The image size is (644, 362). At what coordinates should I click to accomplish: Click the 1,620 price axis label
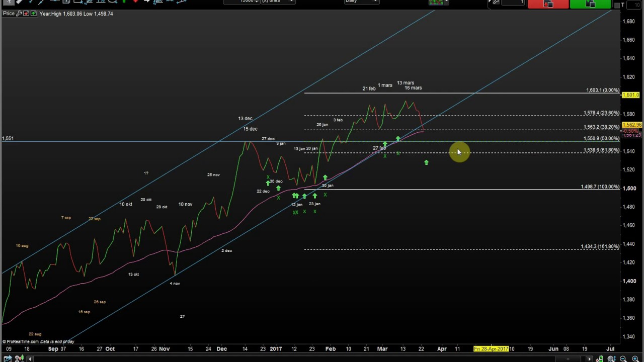coord(629,77)
